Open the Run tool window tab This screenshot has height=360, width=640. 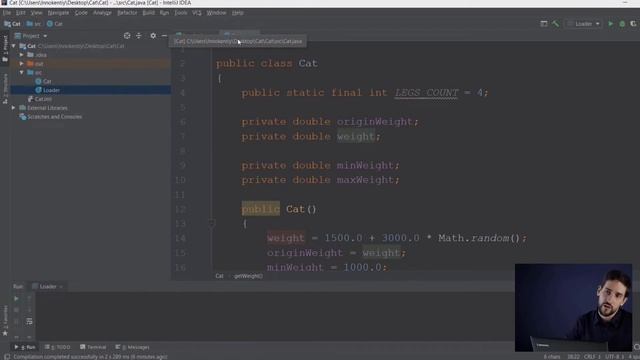(x=25, y=347)
